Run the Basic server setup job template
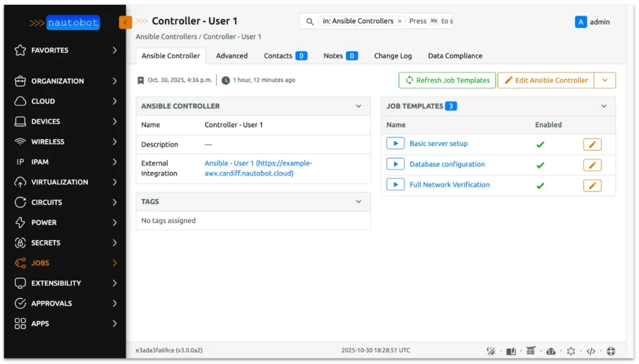Viewport: 639px width, 364px height. (395, 144)
